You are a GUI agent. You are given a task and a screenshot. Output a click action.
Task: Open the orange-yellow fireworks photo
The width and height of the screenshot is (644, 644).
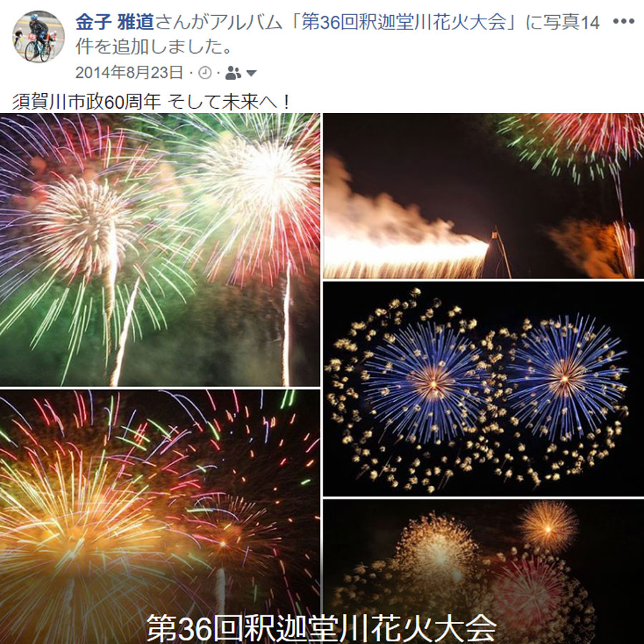(x=160, y=517)
